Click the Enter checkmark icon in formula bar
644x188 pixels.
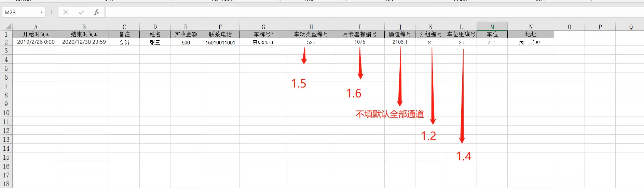(81, 13)
